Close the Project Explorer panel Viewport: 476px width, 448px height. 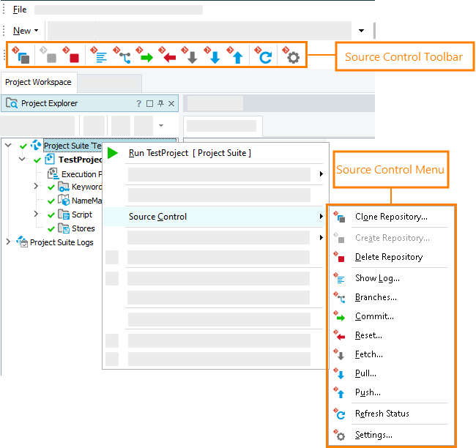click(x=171, y=103)
